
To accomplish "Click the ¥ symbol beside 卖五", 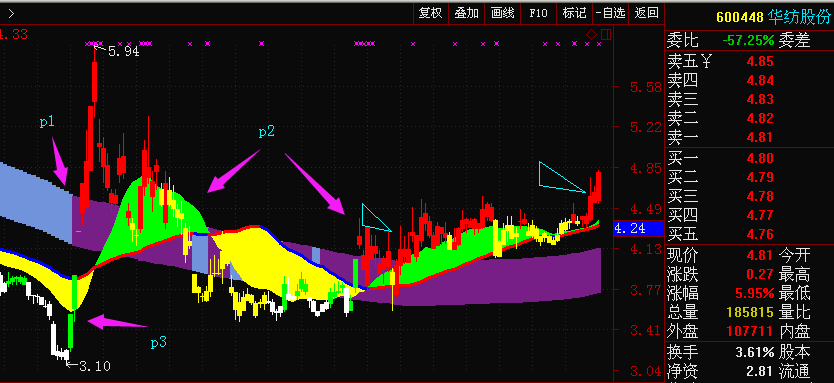I will click(706, 61).
